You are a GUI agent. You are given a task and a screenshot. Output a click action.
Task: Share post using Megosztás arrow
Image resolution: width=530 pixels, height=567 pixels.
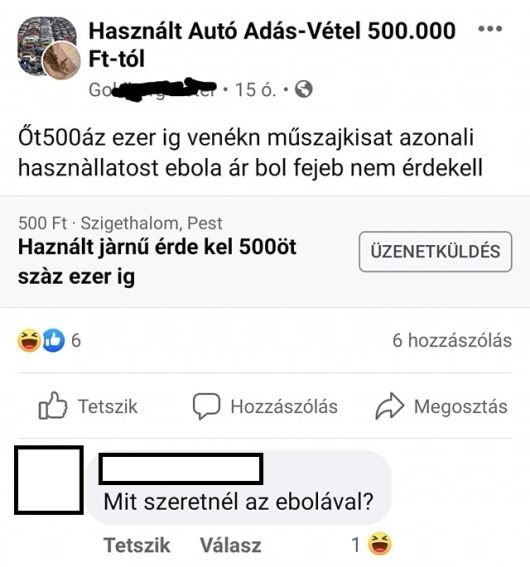click(x=441, y=406)
